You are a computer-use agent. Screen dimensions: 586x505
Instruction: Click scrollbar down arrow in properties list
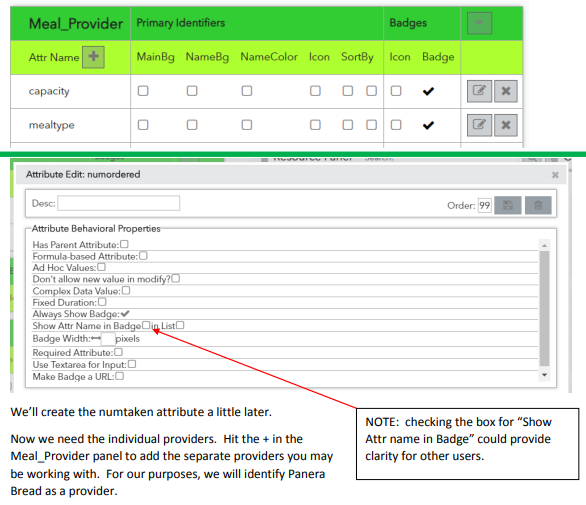click(x=544, y=375)
